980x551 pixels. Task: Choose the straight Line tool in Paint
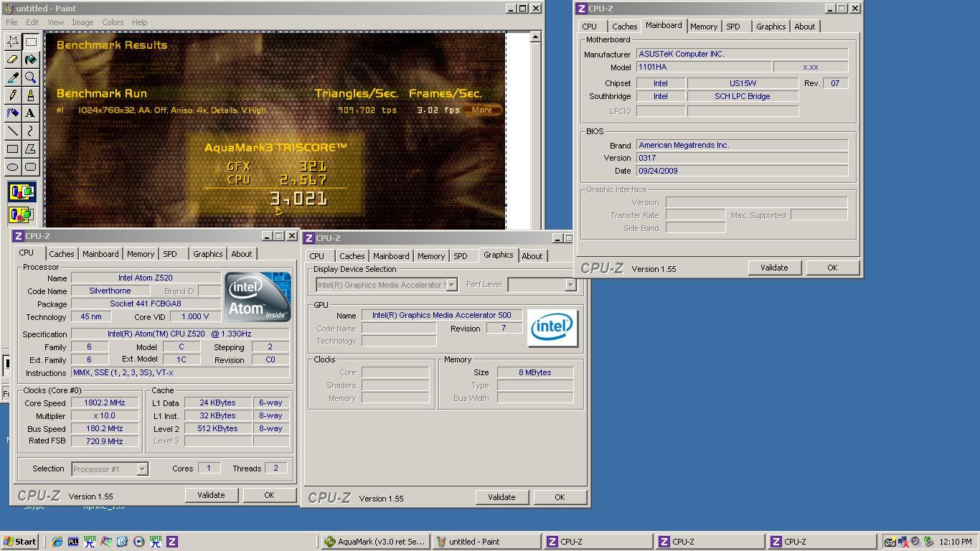coord(12,131)
